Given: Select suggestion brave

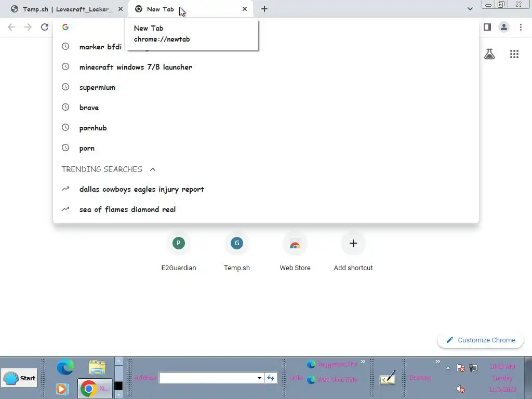Looking at the screenshot, I should coord(265,108).
